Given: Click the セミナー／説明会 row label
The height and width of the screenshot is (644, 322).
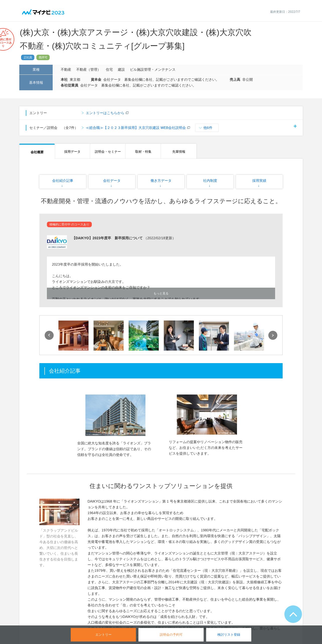Looking at the screenshot, I should tap(43, 128).
